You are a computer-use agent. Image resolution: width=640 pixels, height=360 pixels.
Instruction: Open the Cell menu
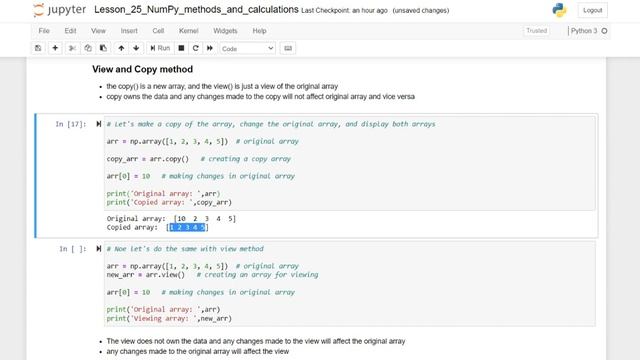pyautogui.click(x=158, y=31)
